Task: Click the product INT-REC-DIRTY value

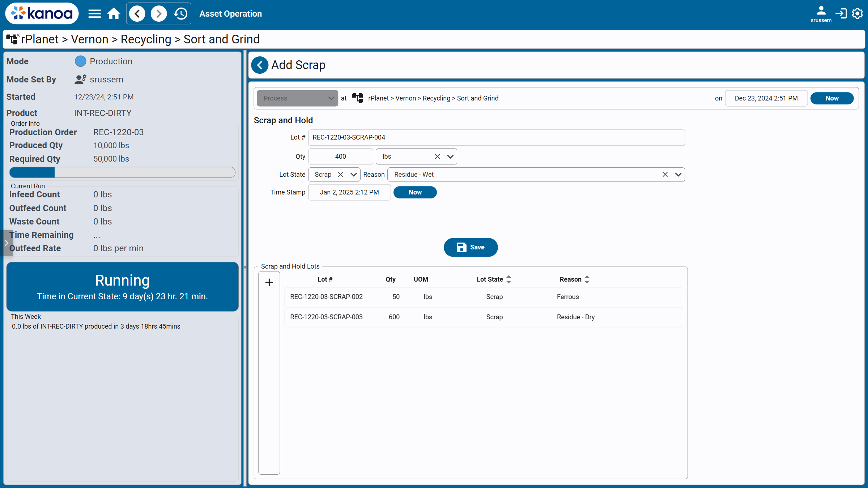Action: [x=103, y=113]
